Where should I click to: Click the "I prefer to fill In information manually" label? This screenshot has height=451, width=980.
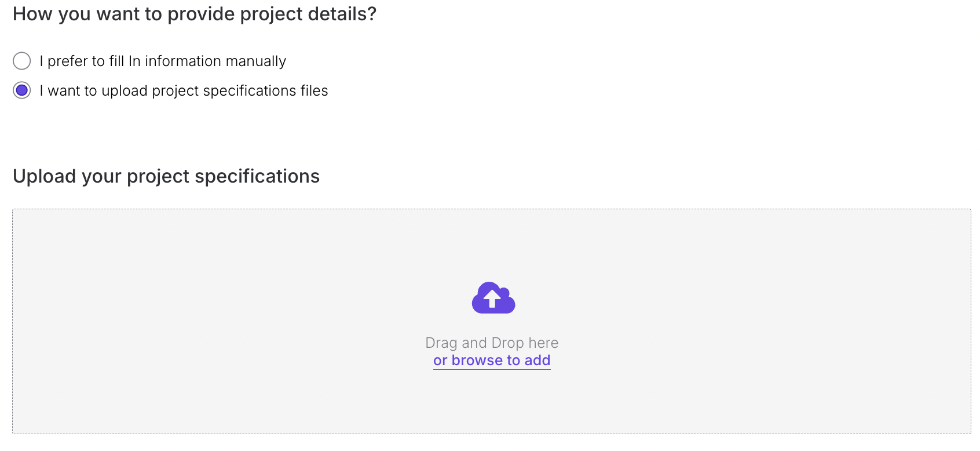(x=163, y=61)
